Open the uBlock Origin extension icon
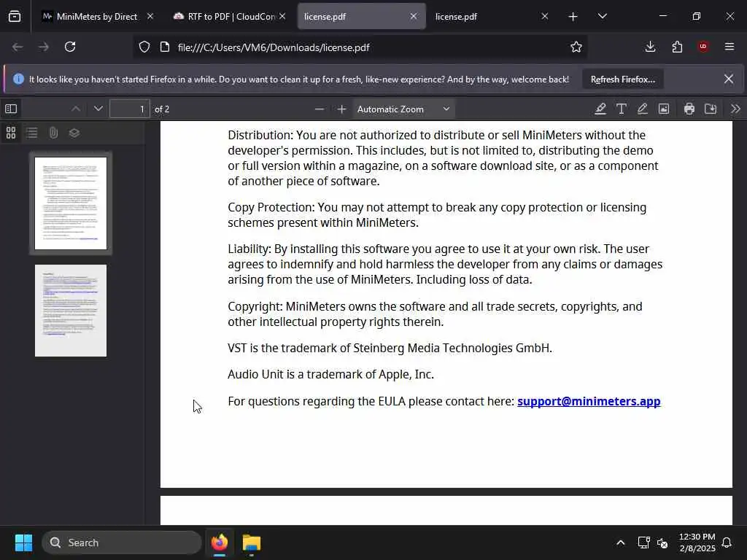Image resolution: width=747 pixels, height=560 pixels. [703, 47]
